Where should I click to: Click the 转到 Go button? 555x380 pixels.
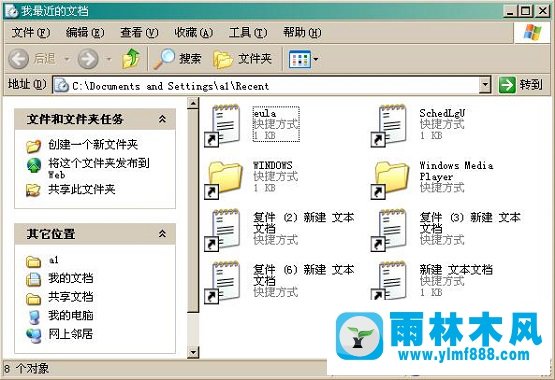pos(521,85)
